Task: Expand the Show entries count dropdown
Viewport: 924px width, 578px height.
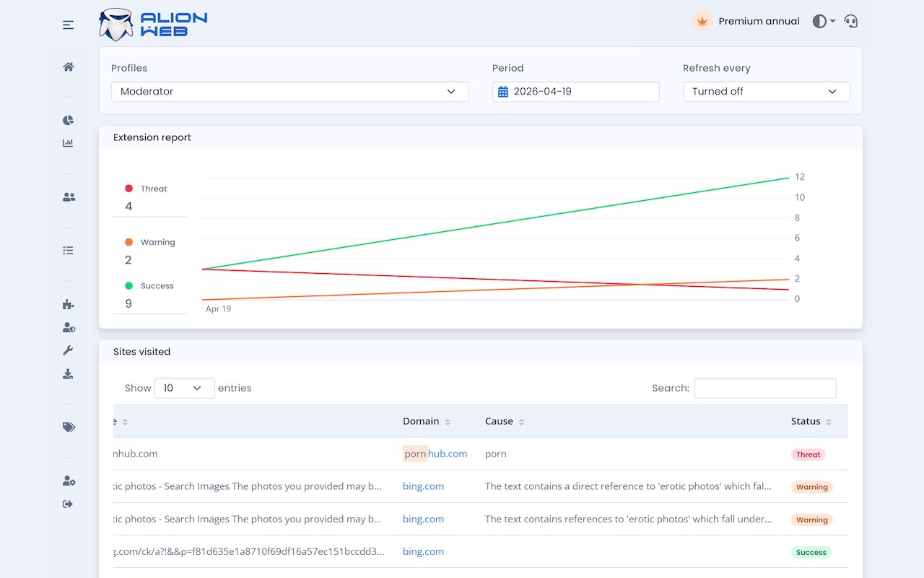Action: point(185,388)
